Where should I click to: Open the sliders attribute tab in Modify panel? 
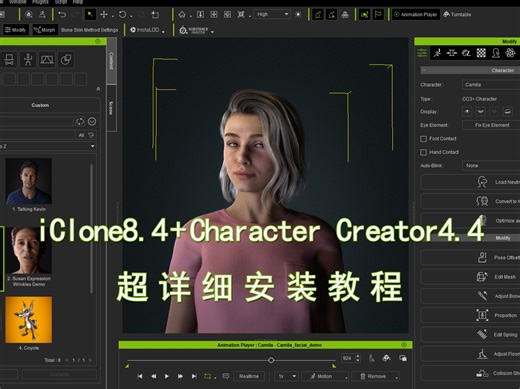click(x=422, y=53)
